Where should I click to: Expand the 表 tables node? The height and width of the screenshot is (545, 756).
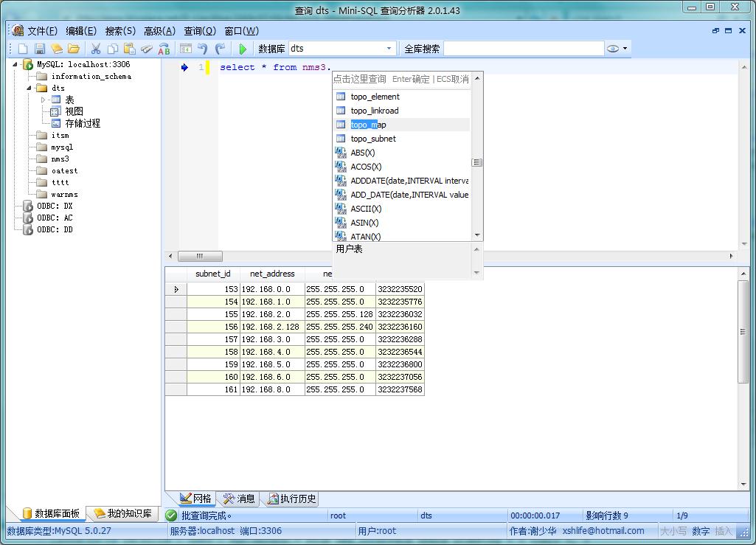pyautogui.click(x=43, y=100)
